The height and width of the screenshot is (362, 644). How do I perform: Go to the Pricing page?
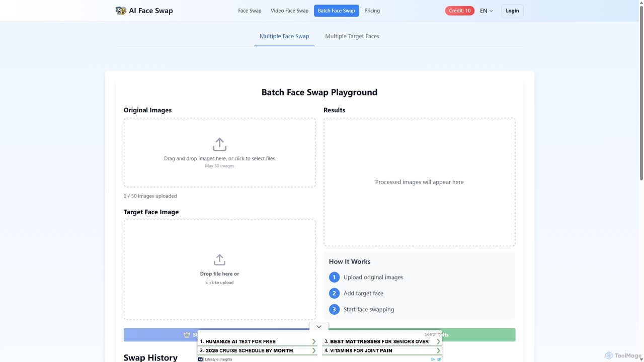[x=372, y=11]
